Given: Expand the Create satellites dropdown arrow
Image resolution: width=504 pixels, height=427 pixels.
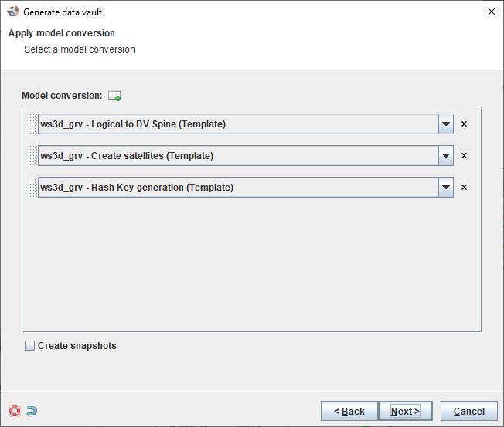Looking at the screenshot, I should pos(446,155).
